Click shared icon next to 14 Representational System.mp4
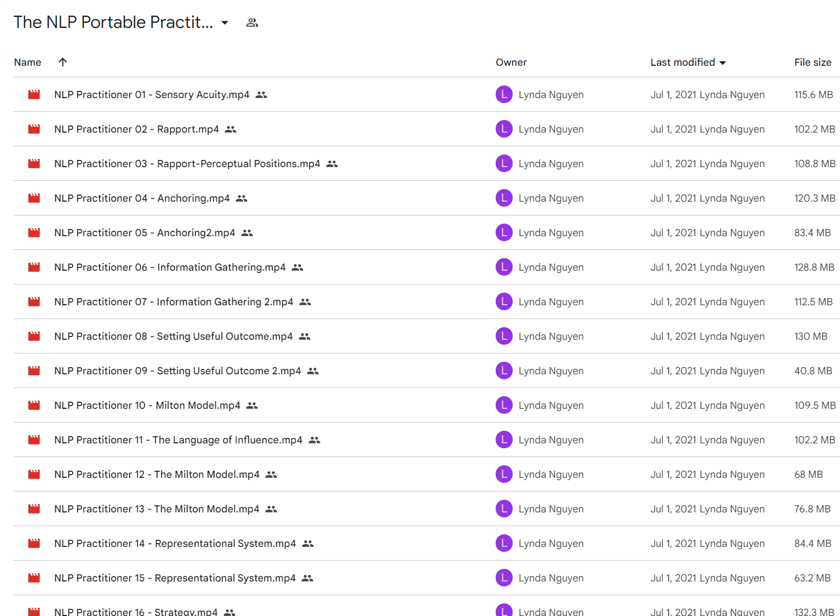Image resolution: width=840 pixels, height=616 pixels. pos(308,544)
